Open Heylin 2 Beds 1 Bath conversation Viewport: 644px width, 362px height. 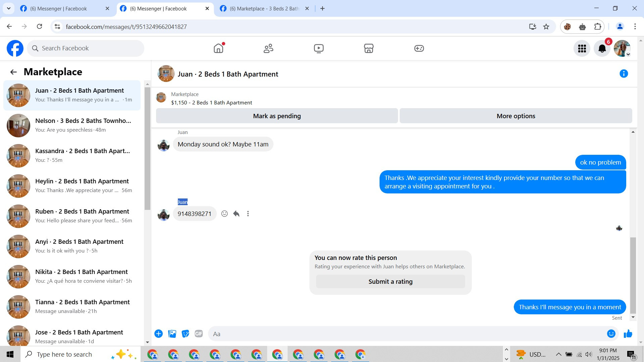pos(72,186)
